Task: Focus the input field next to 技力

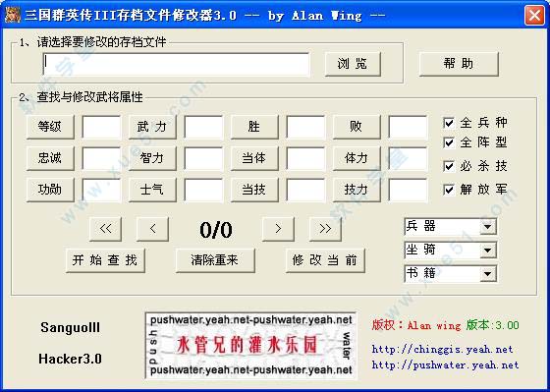Action: pyautogui.click(x=408, y=191)
